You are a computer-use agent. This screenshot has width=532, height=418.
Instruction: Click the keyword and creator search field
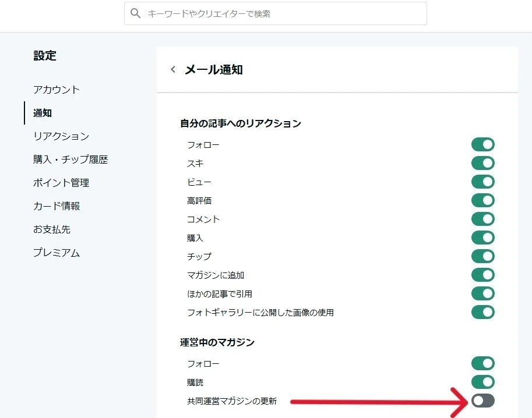[276, 13]
